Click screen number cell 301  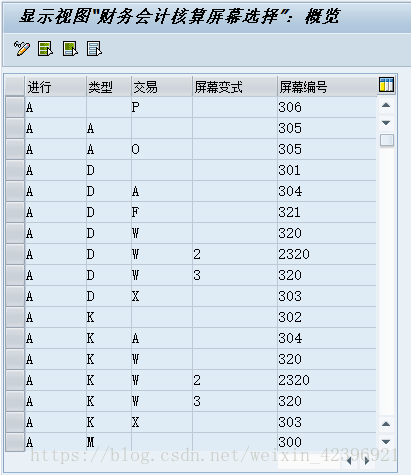[327, 170]
